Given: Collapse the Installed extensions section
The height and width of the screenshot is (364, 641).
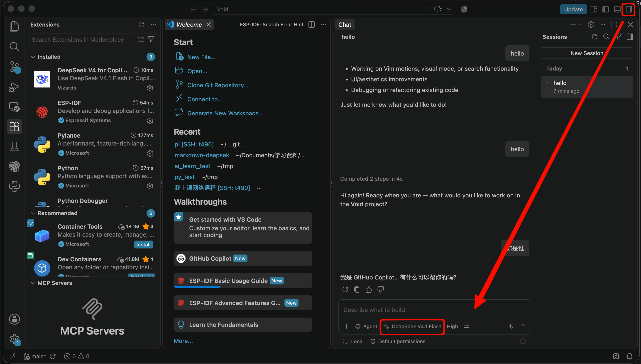Looking at the screenshot, I should (x=33, y=57).
